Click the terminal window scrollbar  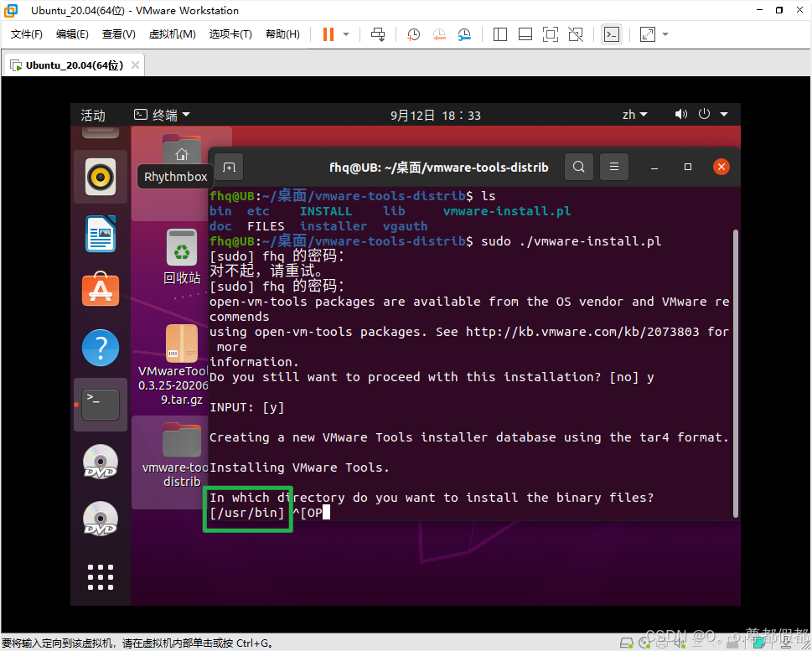coord(736,373)
